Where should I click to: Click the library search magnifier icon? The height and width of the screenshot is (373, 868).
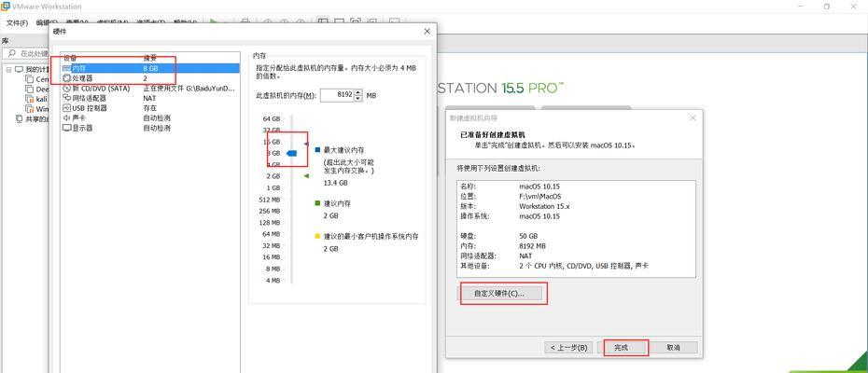click(11, 54)
